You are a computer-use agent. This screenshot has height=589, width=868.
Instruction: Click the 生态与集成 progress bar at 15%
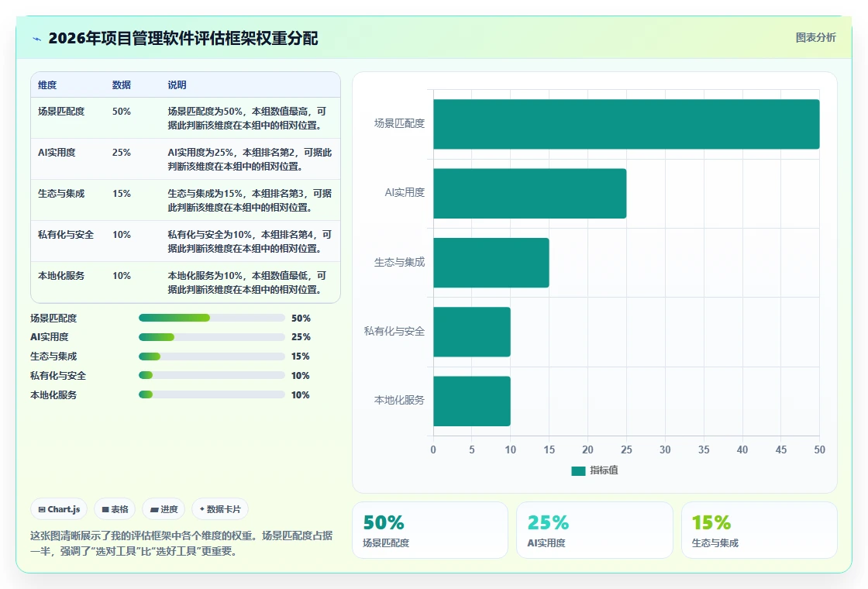coord(212,356)
